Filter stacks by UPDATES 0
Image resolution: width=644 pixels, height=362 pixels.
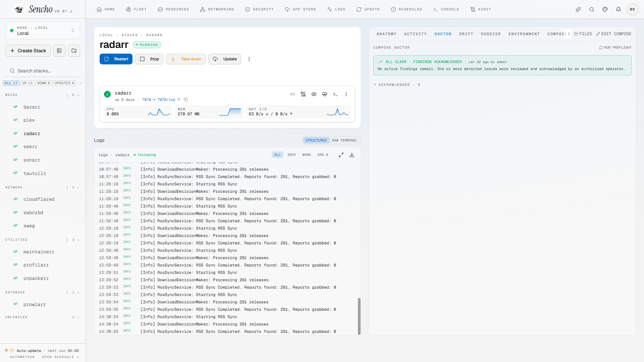64,83
